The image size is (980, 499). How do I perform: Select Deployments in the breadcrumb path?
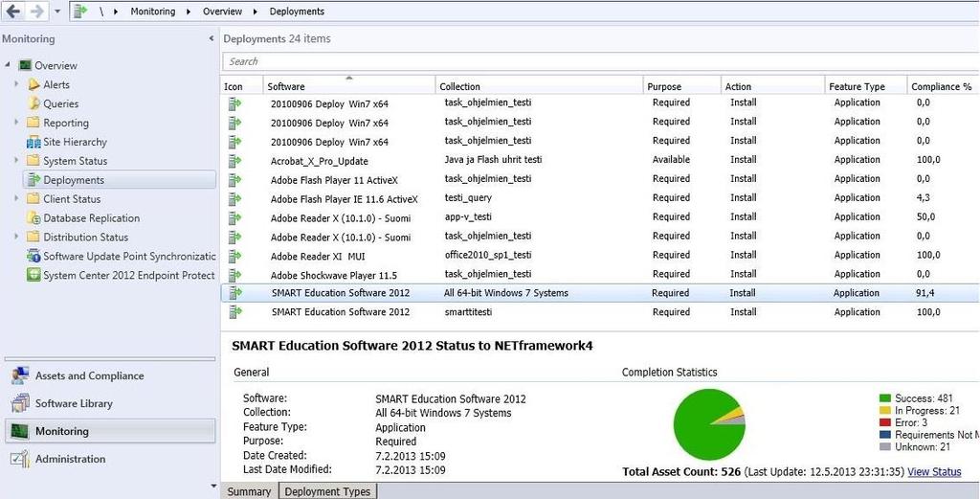click(297, 11)
